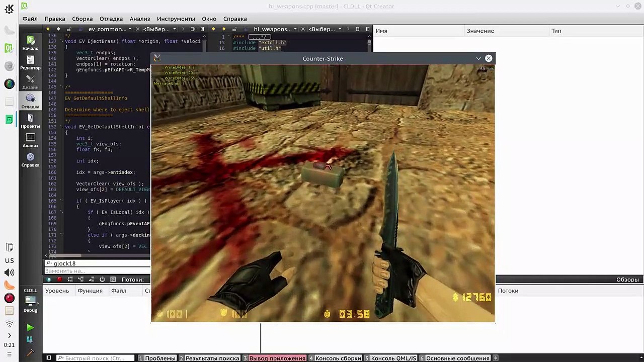Click the glock18 search field
The height and width of the screenshot is (362, 644).
98,263
